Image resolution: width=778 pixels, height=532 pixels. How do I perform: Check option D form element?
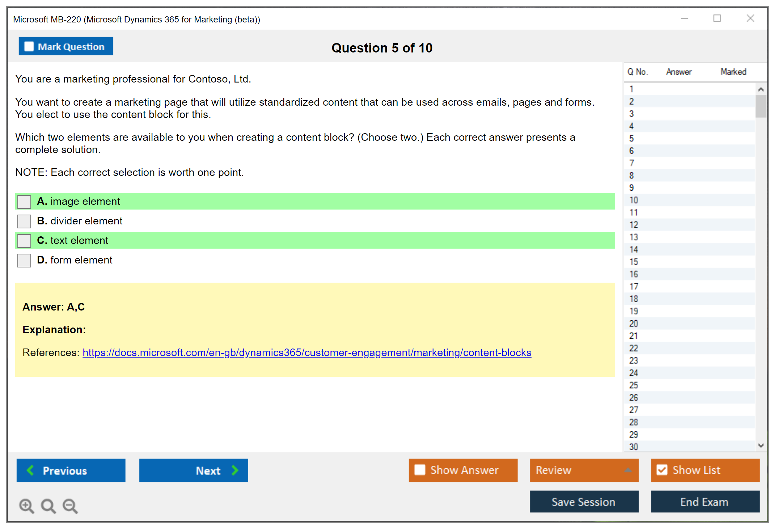tap(24, 260)
